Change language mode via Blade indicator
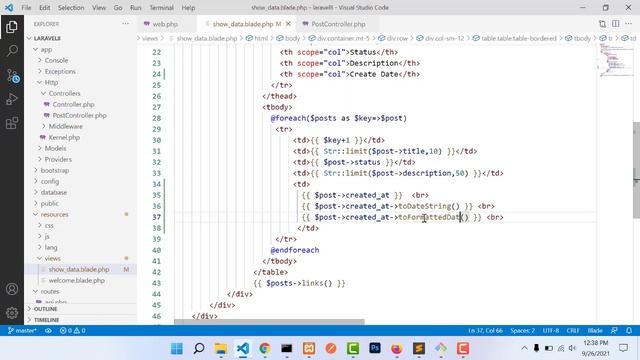Image resolution: width=640 pixels, height=360 pixels. pyautogui.click(x=595, y=331)
